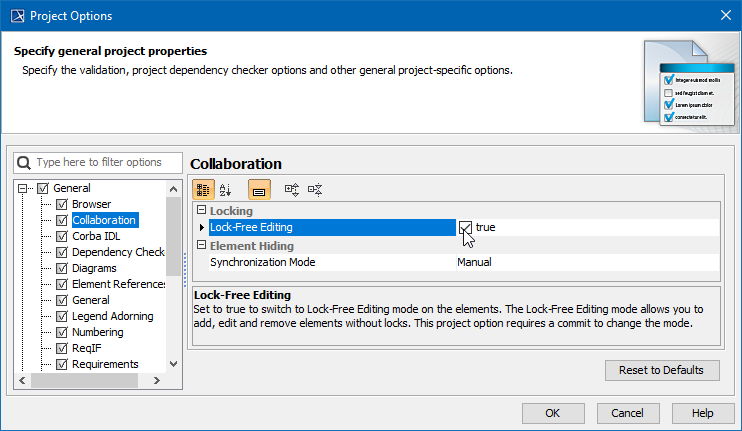Toggle the show description area icon
This screenshot has height=431, width=742.
click(258, 188)
